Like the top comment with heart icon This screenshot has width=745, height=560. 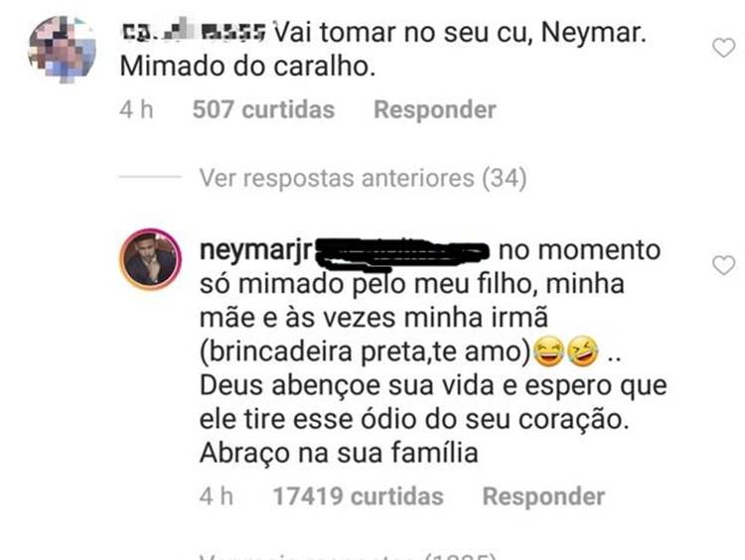tap(724, 47)
